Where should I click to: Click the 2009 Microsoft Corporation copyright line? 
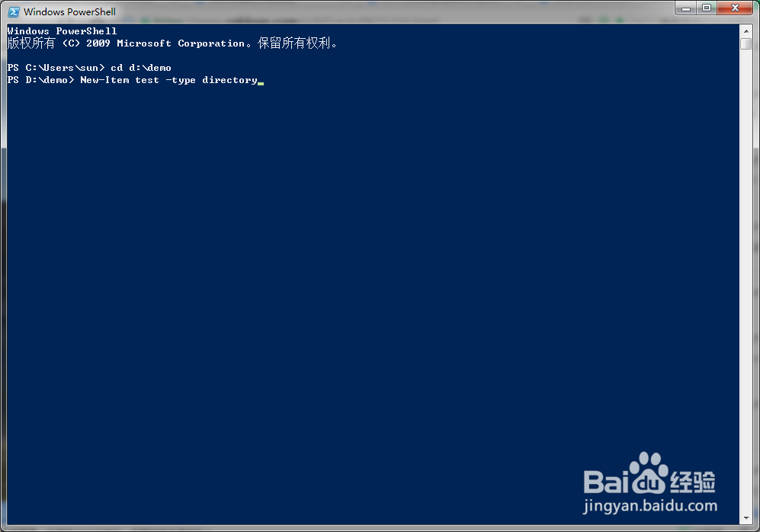point(172,43)
